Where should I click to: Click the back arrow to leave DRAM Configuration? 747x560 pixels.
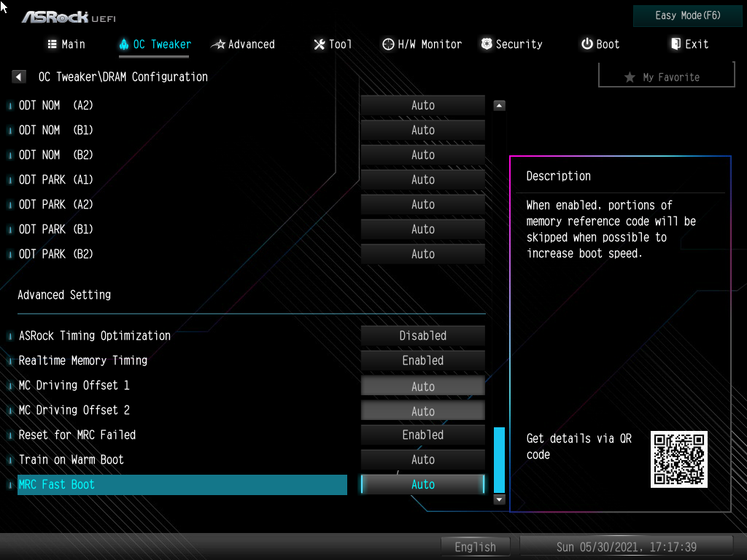pos(18,77)
